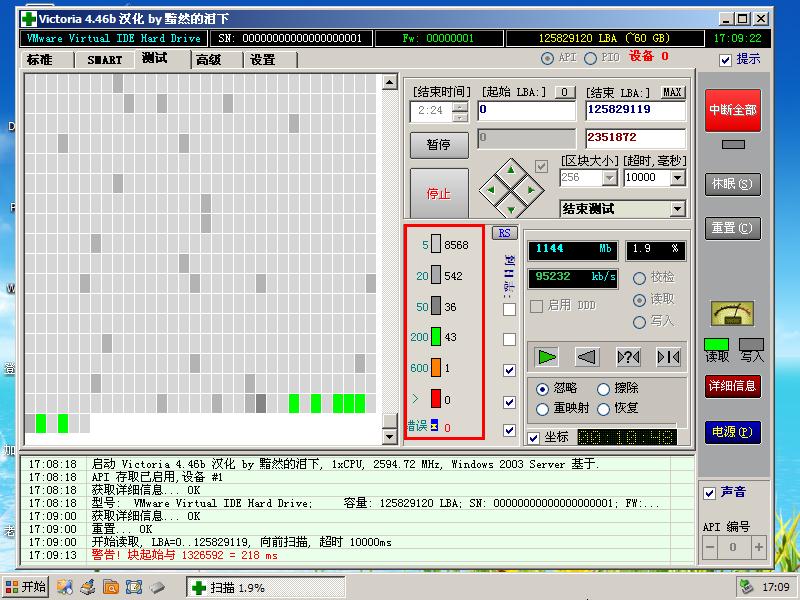Select the butterfly ▷|◁ scan mode button
Screen dimensions: 800x600
pyautogui.click(x=668, y=357)
